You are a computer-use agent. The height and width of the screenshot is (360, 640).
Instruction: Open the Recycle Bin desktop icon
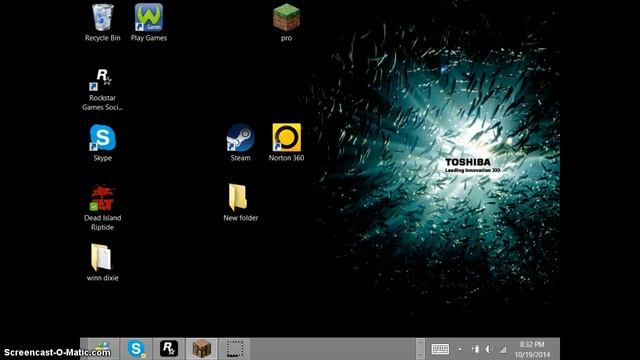click(102, 18)
